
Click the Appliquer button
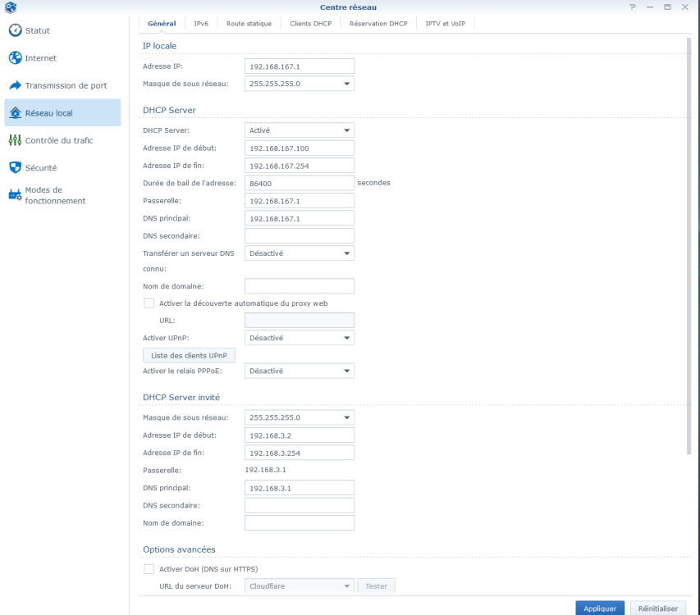(x=600, y=608)
